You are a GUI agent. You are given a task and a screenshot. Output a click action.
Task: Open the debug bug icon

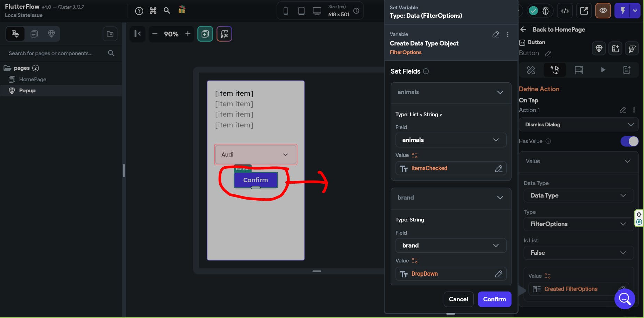click(546, 11)
